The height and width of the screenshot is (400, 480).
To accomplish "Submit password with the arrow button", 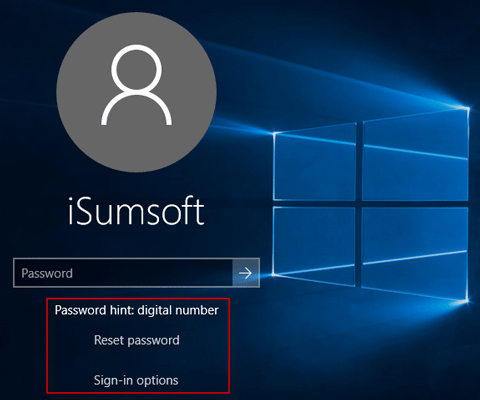I will point(246,273).
